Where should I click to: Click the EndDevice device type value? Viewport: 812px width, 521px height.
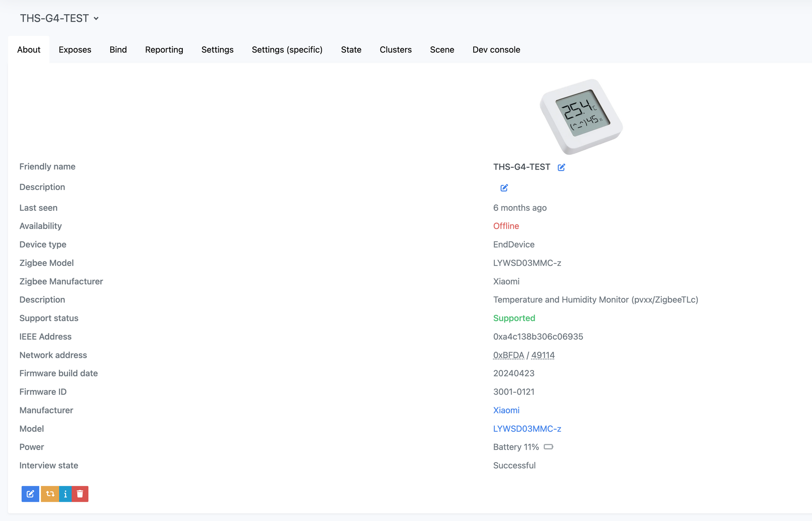(x=514, y=245)
